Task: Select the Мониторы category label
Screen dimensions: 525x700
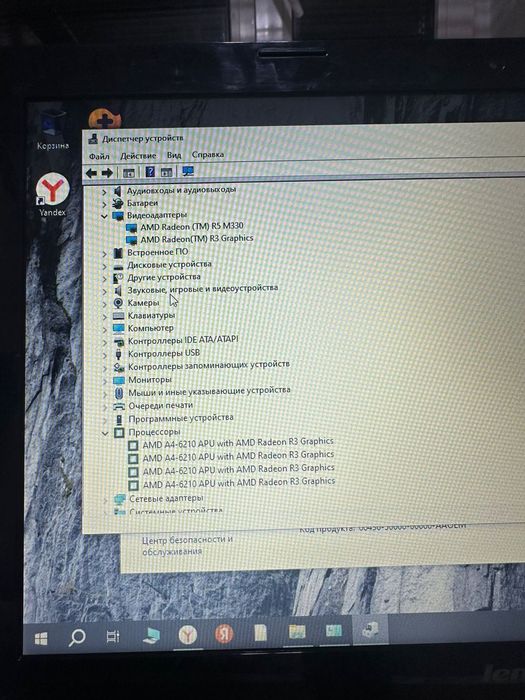Action: tap(150, 380)
